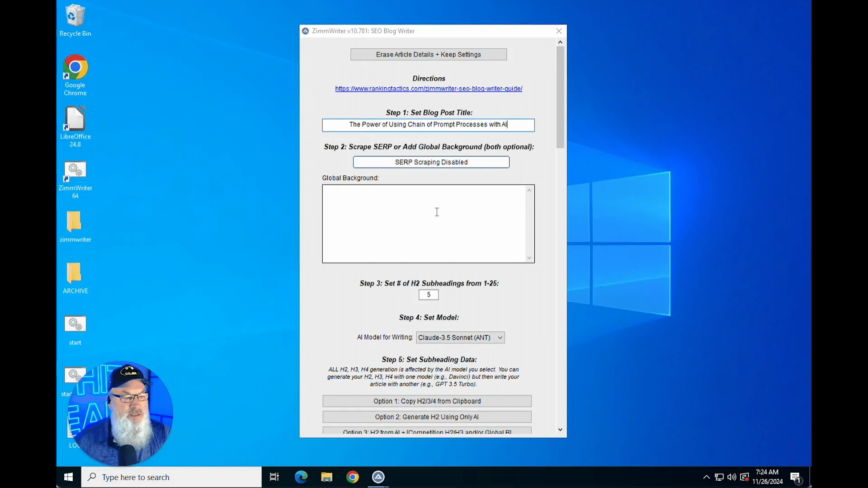Screen dimensions: 868x488
Task: Click Erase Article Details + Keep Settings
Action: 429,55
